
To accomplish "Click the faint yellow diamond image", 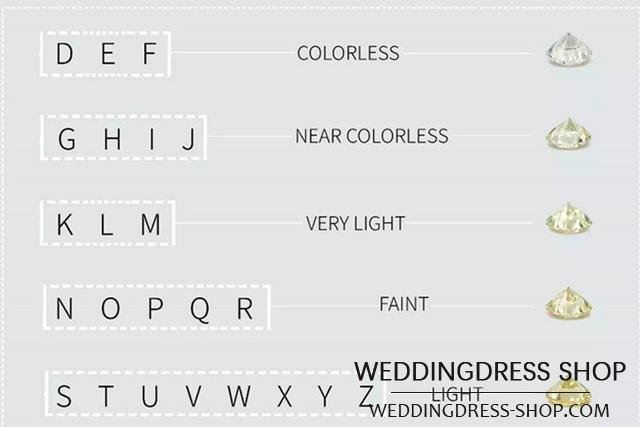I will coord(568,303).
